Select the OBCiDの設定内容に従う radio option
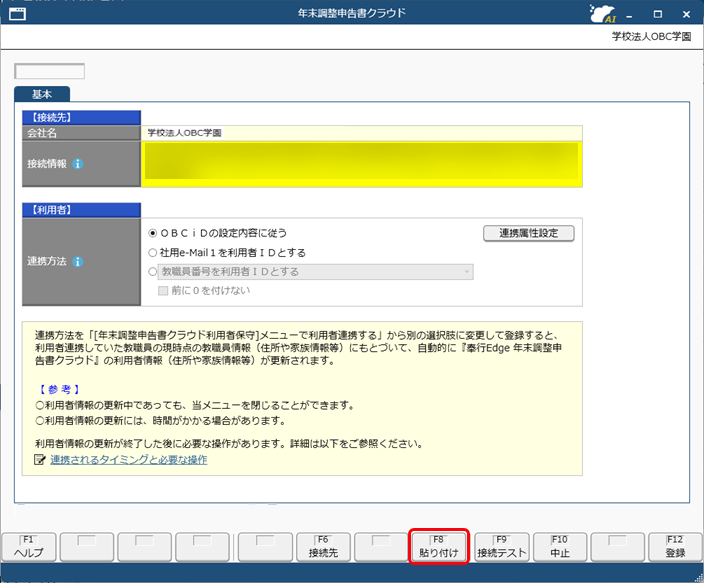 click(x=153, y=233)
